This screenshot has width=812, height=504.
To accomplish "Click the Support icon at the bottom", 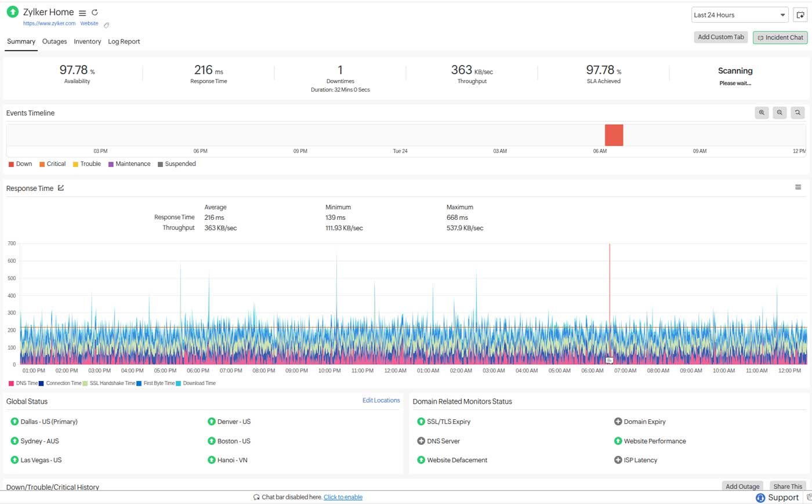I will [760, 497].
